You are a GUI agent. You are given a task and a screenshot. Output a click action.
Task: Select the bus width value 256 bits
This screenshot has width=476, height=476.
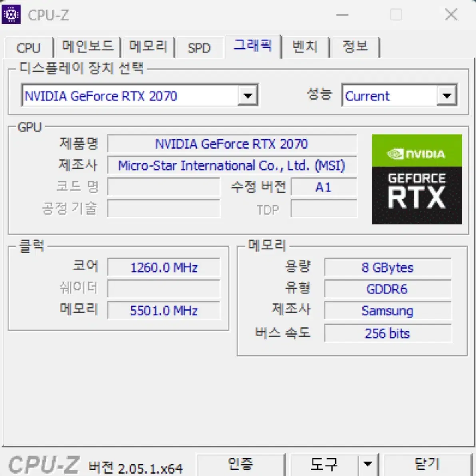tap(388, 333)
